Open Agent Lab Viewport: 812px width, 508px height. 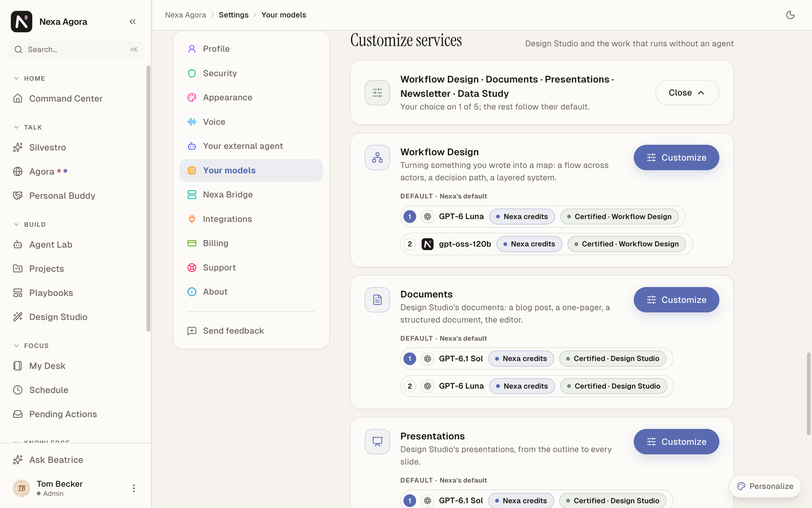[x=76, y=244]
